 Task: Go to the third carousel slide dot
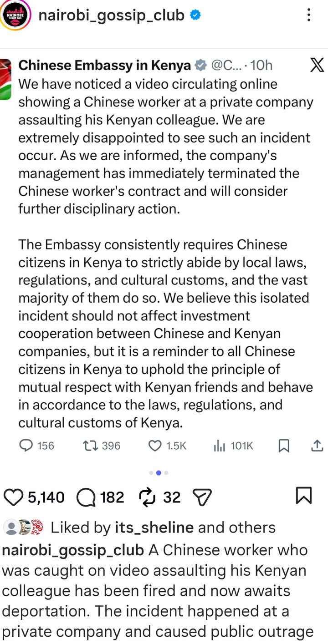click(x=166, y=473)
